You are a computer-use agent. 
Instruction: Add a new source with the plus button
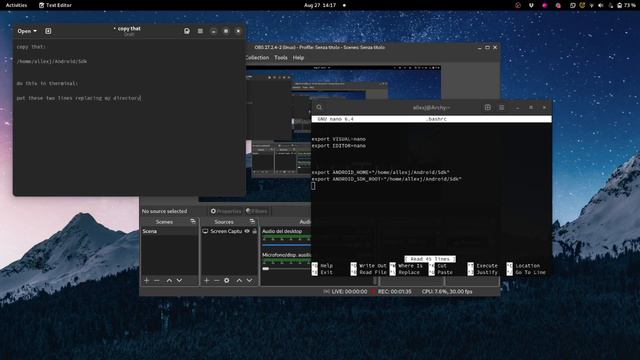pos(207,280)
